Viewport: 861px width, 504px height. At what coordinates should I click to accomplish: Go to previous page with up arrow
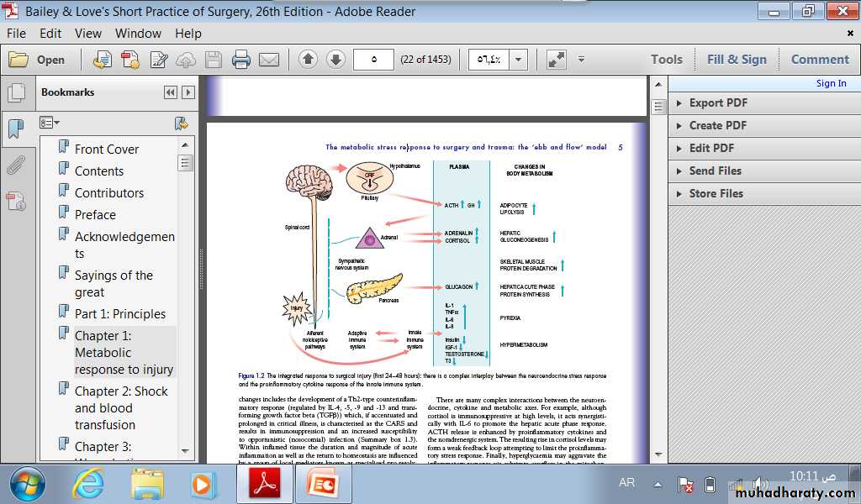coord(307,60)
